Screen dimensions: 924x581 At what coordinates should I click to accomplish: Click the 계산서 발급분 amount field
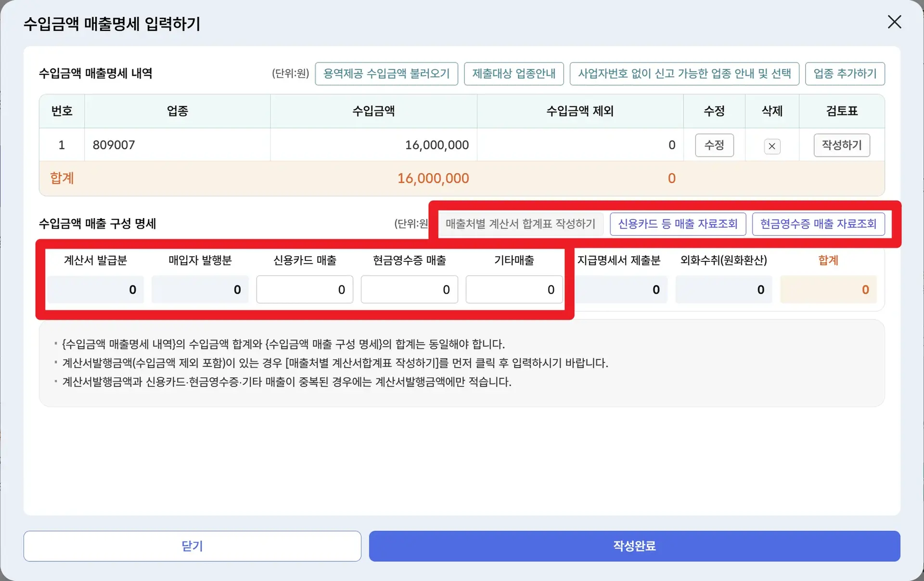coord(95,289)
